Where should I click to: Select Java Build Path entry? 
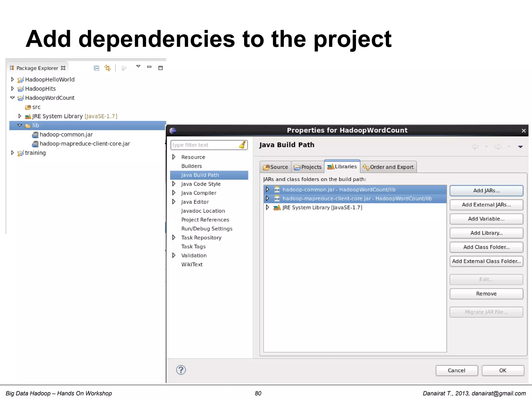pyautogui.click(x=209, y=175)
